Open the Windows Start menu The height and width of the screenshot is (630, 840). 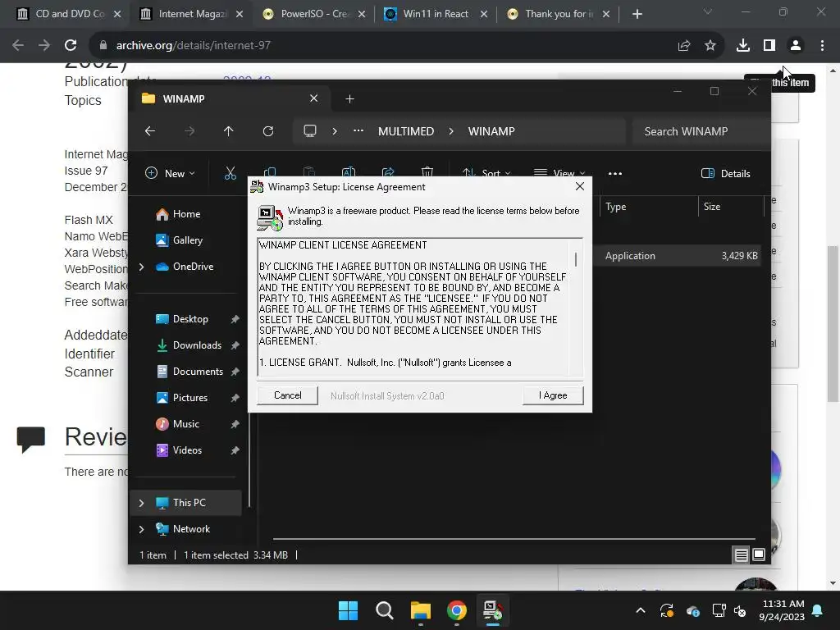(348, 610)
